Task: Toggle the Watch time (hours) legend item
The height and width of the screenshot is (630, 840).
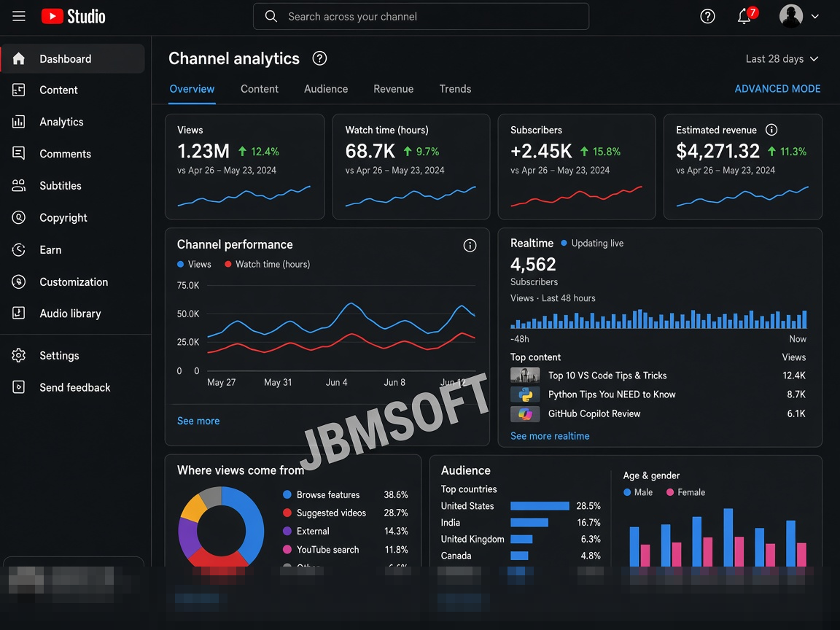Action: point(268,264)
